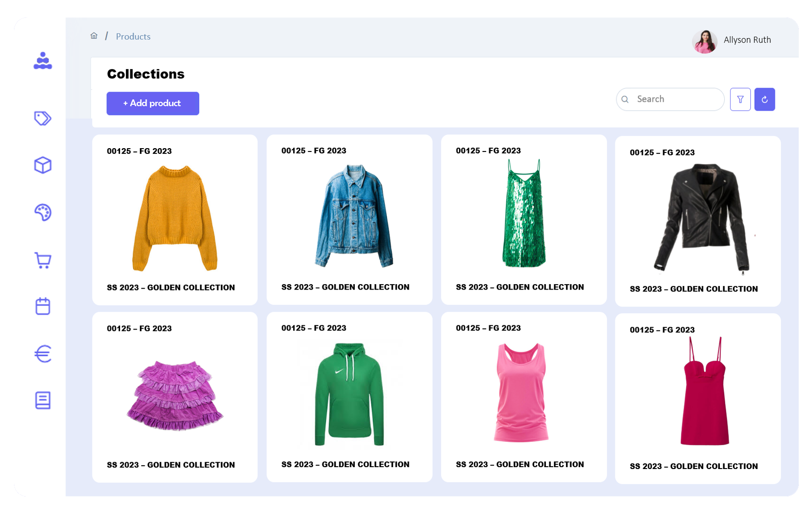Click the color palette icon in sidebar
Image resolution: width=812 pixels, height=511 pixels.
[42, 212]
